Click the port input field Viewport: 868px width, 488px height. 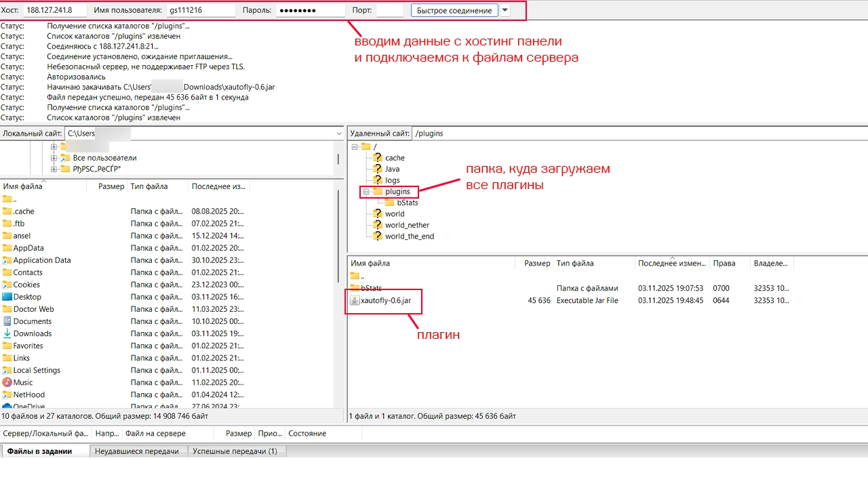click(x=389, y=11)
